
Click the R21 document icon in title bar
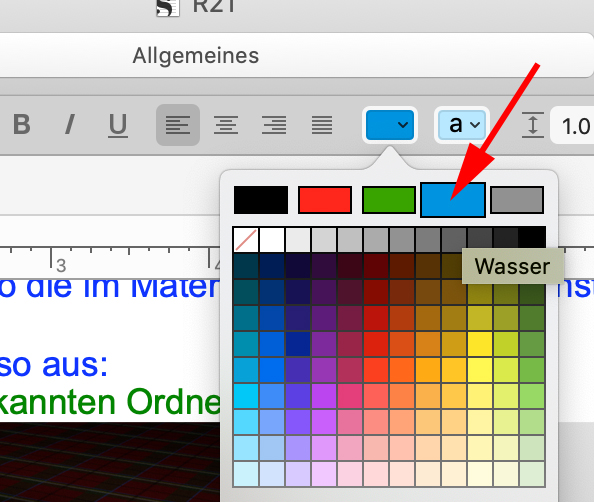[x=168, y=8]
